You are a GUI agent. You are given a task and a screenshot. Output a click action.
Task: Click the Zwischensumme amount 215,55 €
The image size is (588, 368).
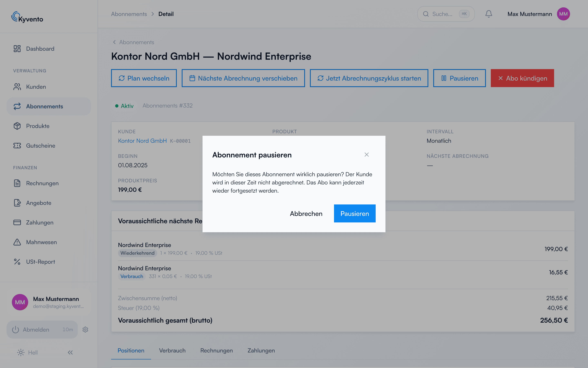pos(557,298)
